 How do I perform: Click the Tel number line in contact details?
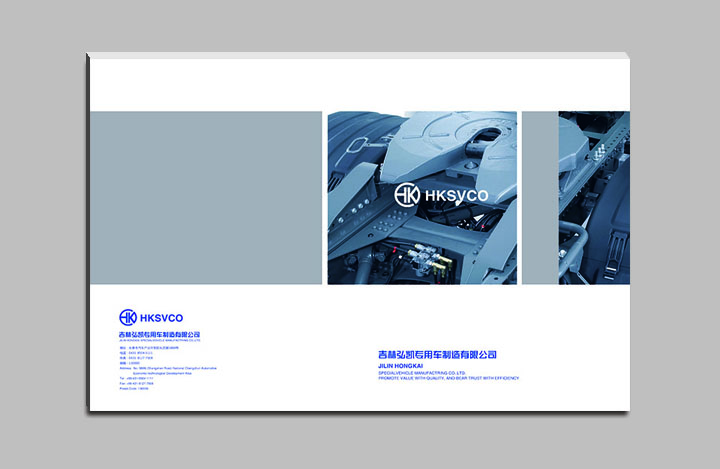tap(137, 378)
